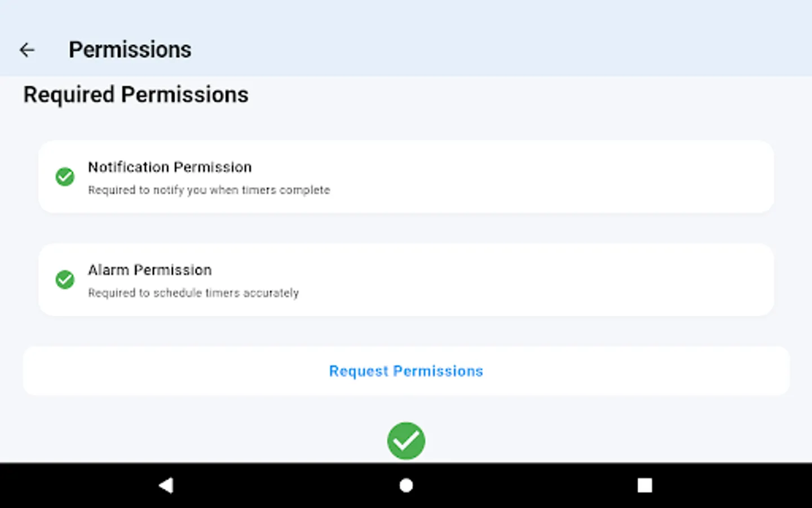Click the Alarm Permission card text
The image size is (812, 508).
pyautogui.click(x=149, y=270)
